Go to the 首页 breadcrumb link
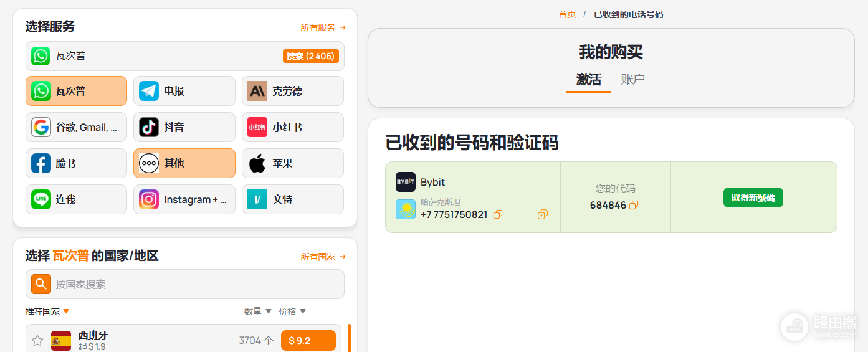This screenshot has height=352, width=868. [568, 14]
